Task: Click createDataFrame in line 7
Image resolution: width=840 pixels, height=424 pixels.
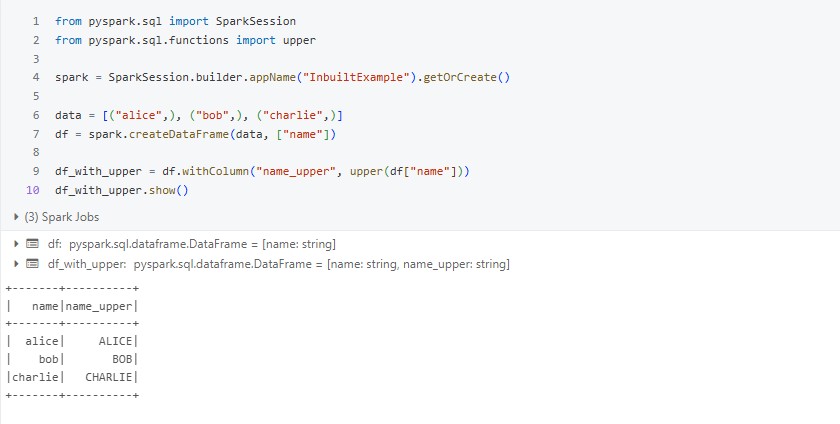Action: tap(179, 134)
